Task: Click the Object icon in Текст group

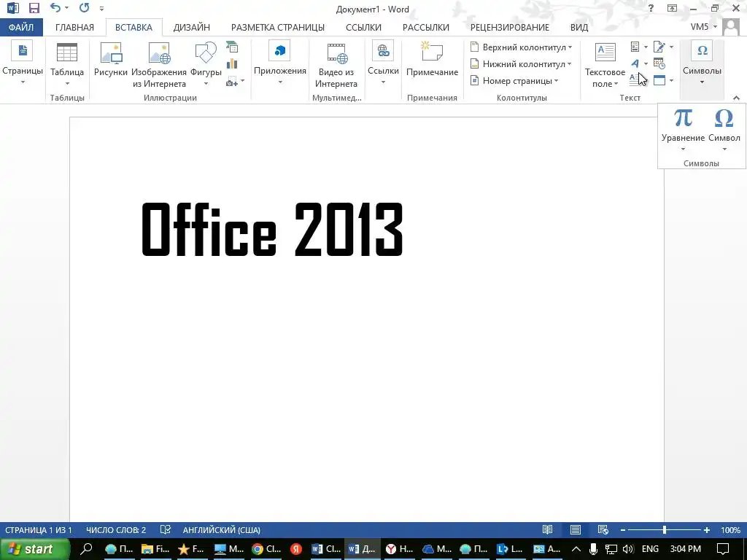Action: pos(659,80)
